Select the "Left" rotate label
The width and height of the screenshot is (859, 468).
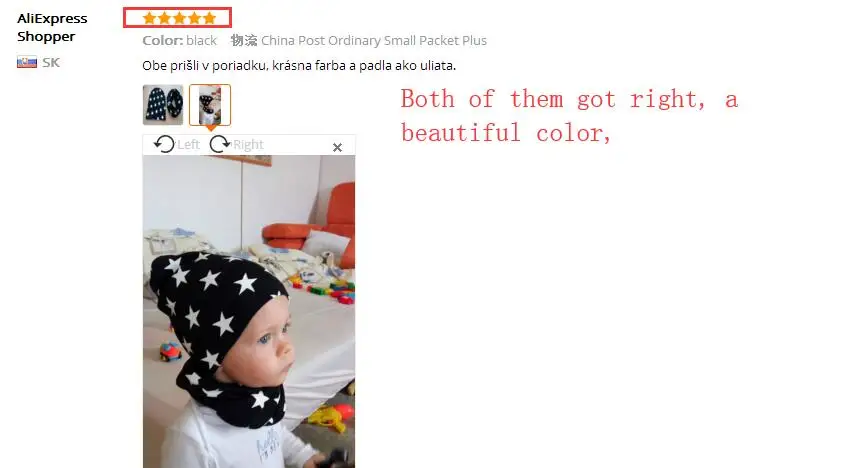click(188, 145)
